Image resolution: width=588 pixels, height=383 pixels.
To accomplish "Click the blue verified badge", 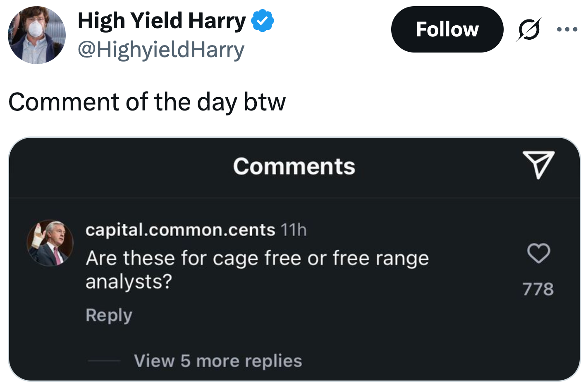I will point(263,21).
